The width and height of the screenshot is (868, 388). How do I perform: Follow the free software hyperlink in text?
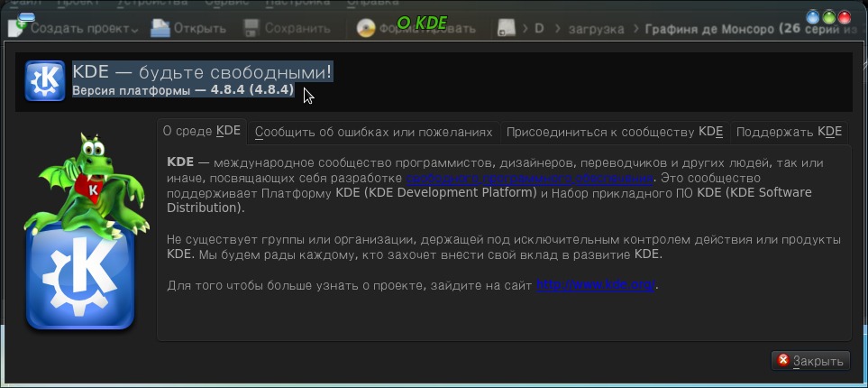click(529, 178)
